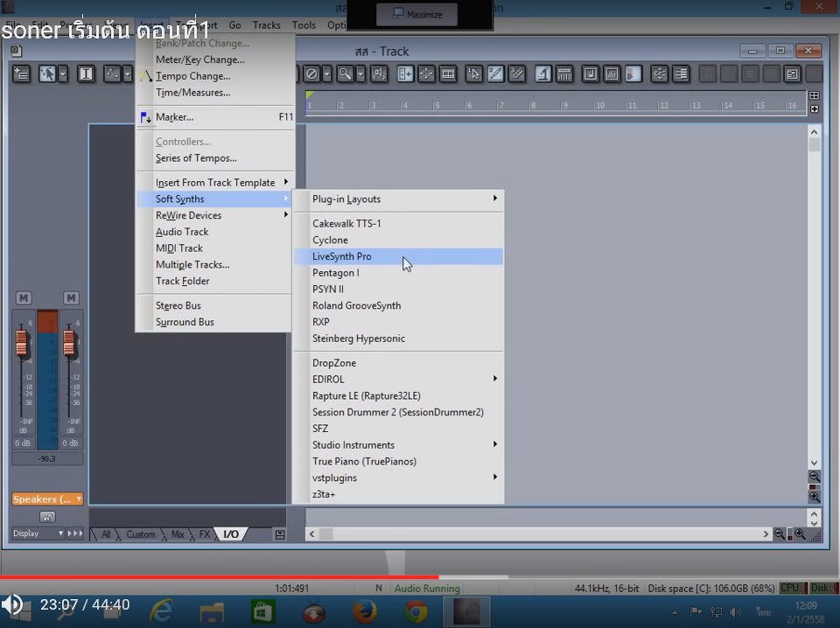The image size is (840, 628).
Task: Click the arrow-with-number toolbar icon
Action: click(x=474, y=73)
